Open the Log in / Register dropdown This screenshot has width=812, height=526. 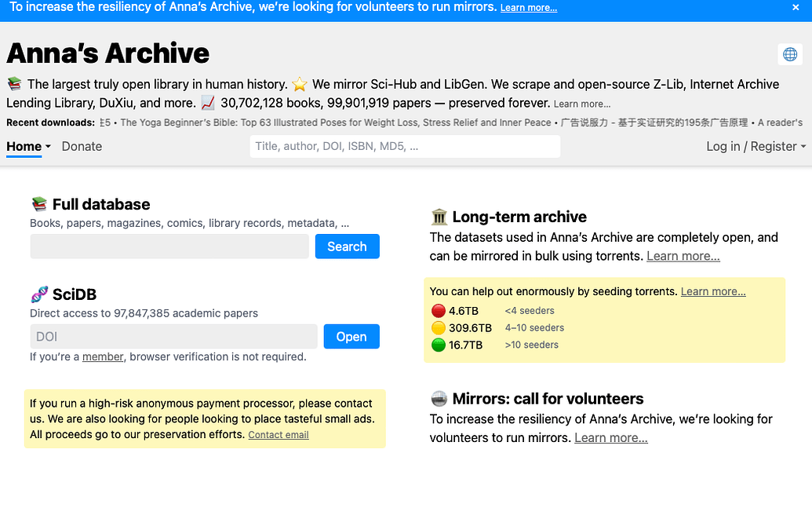756,147
